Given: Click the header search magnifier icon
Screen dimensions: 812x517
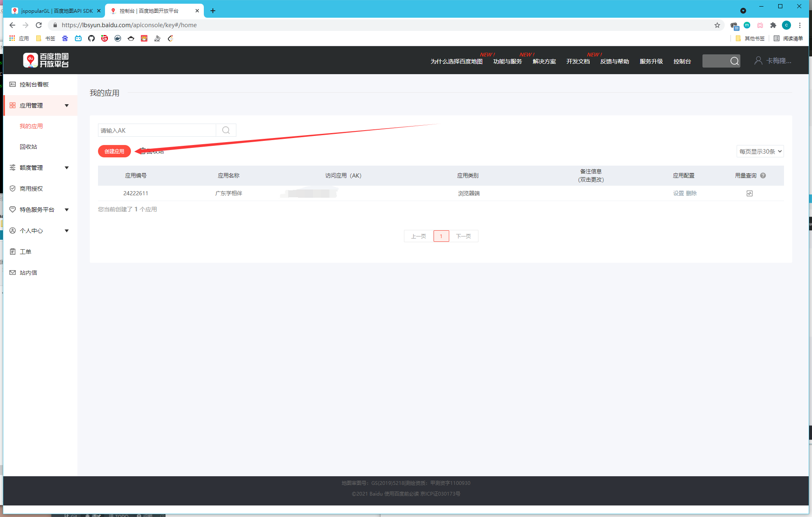Looking at the screenshot, I should 734,61.
